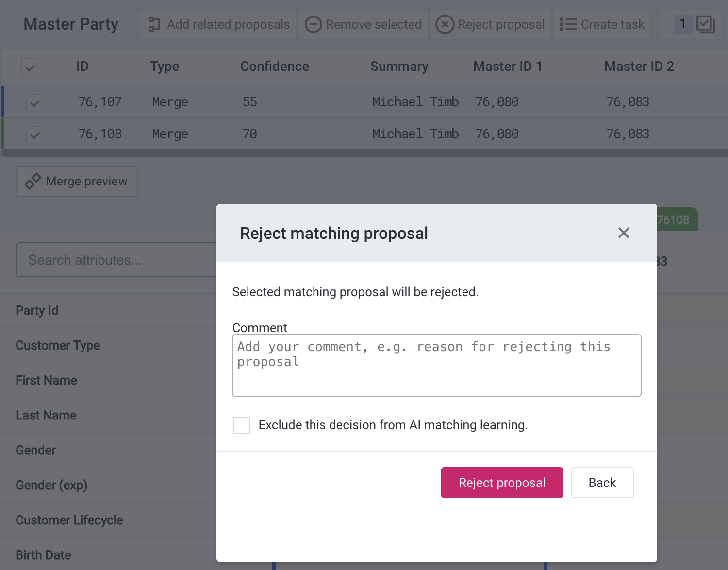Click inside the Comment text area

tap(436, 365)
